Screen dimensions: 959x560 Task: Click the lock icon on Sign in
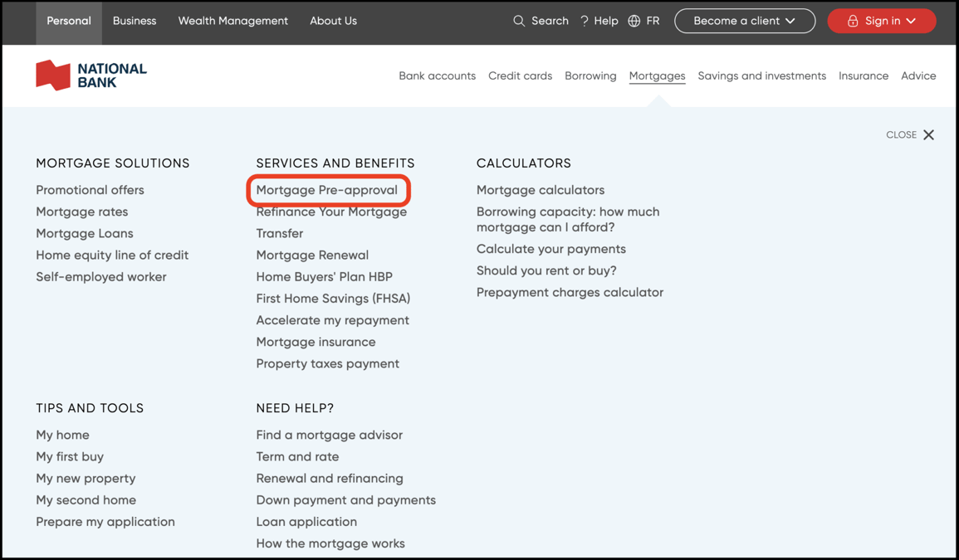click(x=852, y=21)
